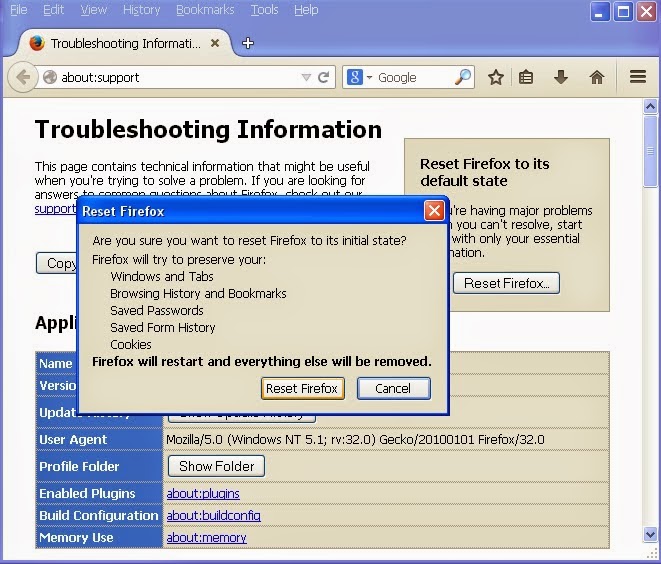Reload the page with the refresh icon
The height and width of the screenshot is (564, 661).
[323, 77]
